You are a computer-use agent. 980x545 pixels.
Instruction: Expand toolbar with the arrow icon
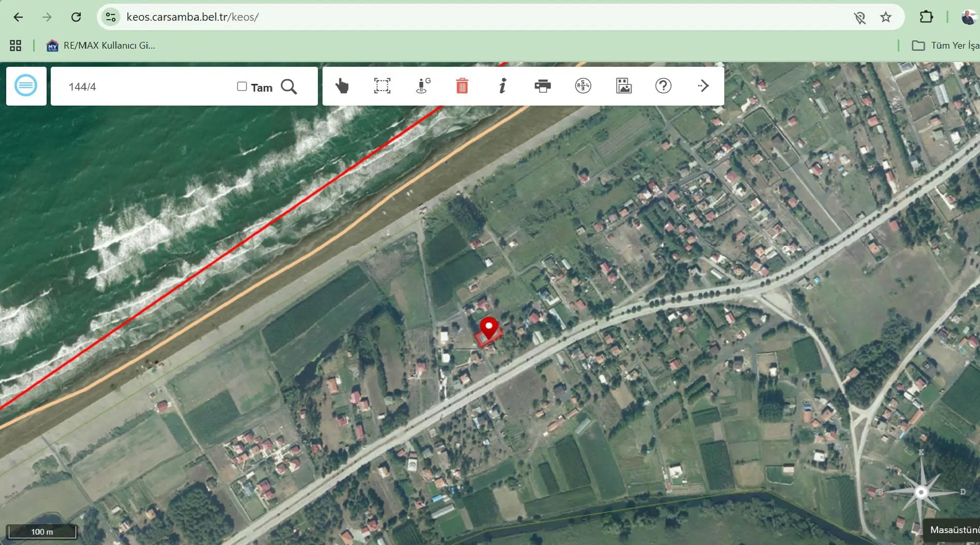(703, 86)
